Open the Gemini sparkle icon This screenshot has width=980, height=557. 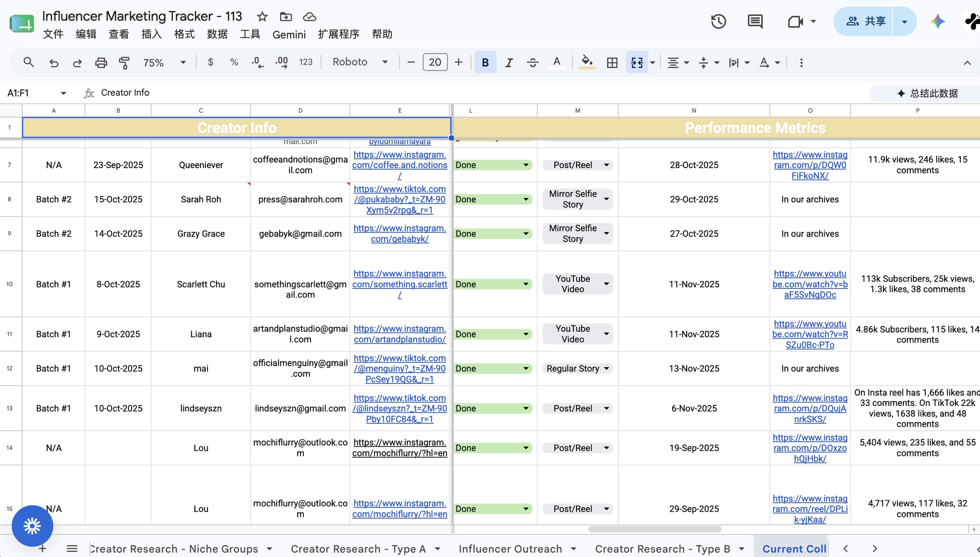(937, 21)
